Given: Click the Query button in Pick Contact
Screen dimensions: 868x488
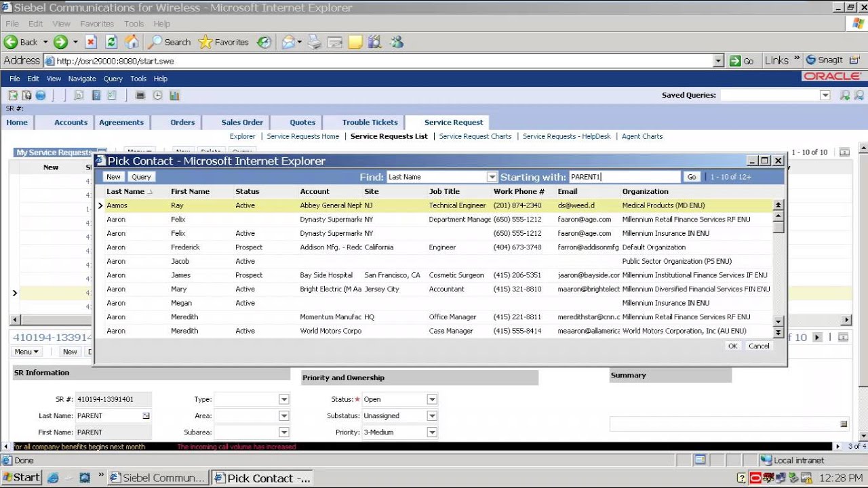Looking at the screenshot, I should (x=141, y=177).
